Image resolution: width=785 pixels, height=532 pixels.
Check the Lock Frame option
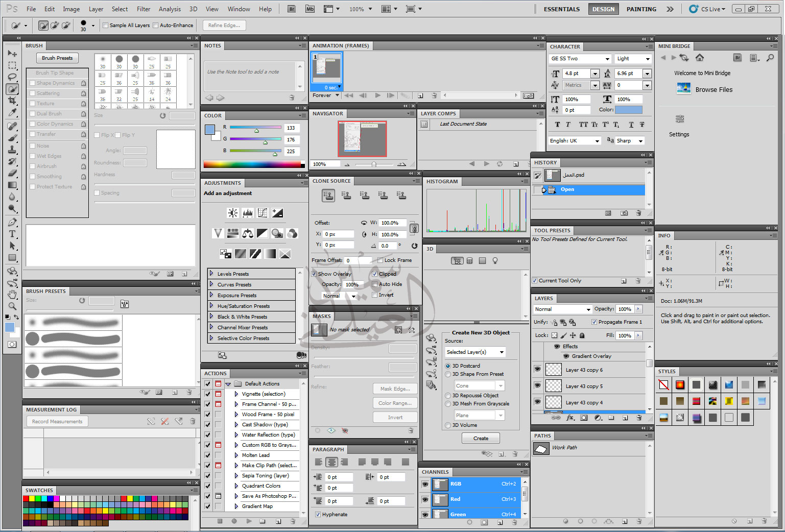click(x=380, y=260)
